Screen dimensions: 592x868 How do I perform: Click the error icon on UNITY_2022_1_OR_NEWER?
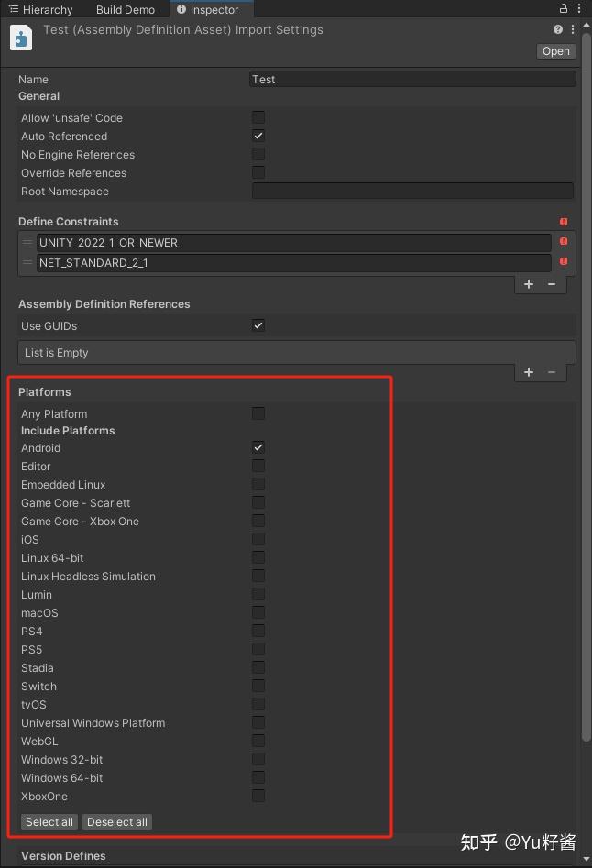563,241
